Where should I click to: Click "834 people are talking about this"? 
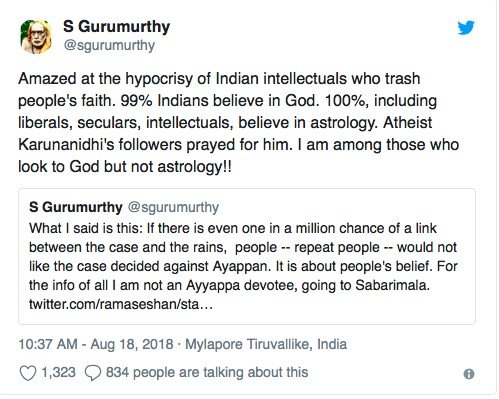tap(207, 372)
